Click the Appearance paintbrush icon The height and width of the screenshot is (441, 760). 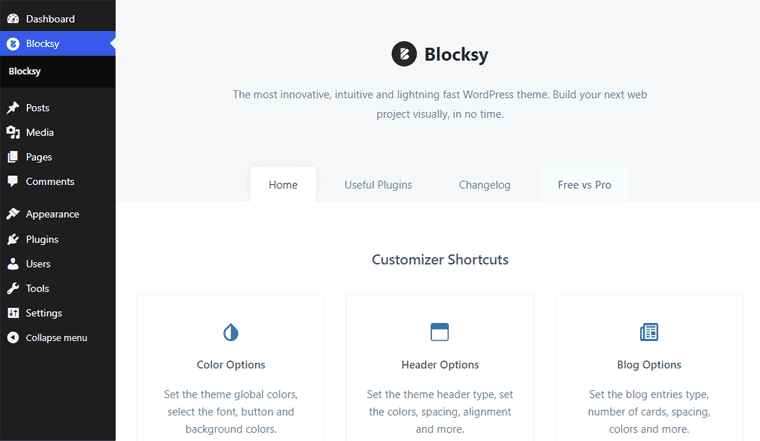click(13, 214)
